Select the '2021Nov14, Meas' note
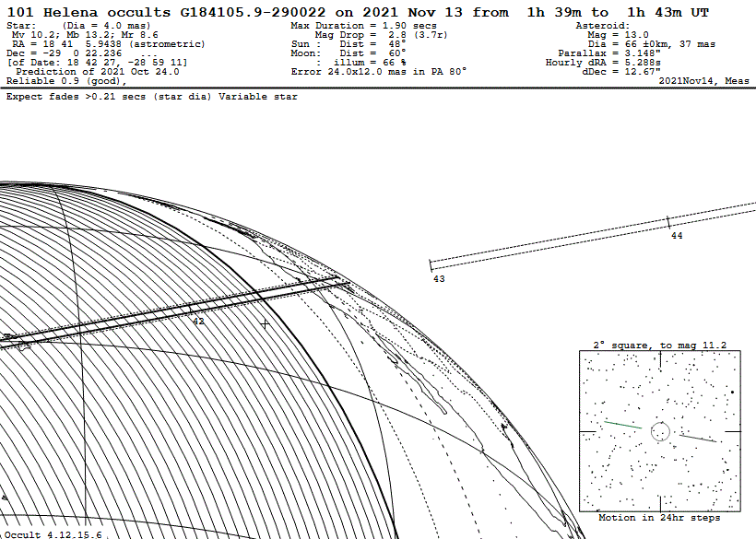This screenshot has width=756, height=539. [704, 81]
